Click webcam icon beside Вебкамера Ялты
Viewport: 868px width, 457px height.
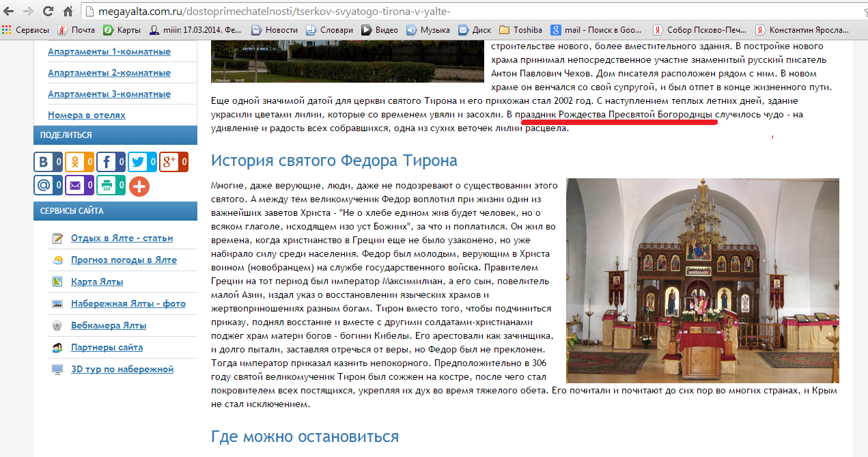[58, 326]
